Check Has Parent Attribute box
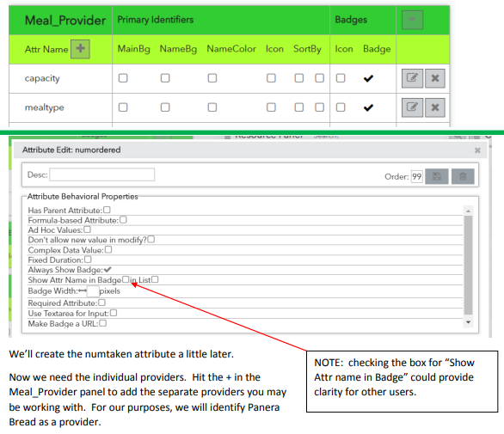 (x=107, y=210)
